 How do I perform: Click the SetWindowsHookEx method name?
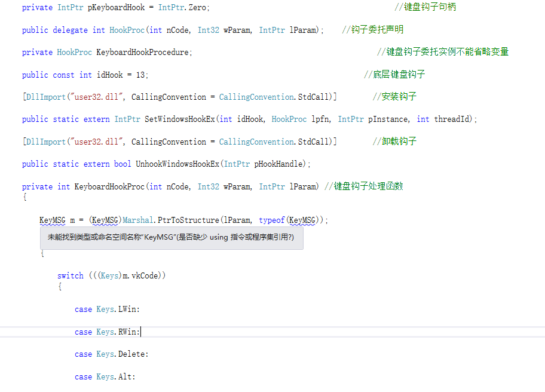(180, 119)
